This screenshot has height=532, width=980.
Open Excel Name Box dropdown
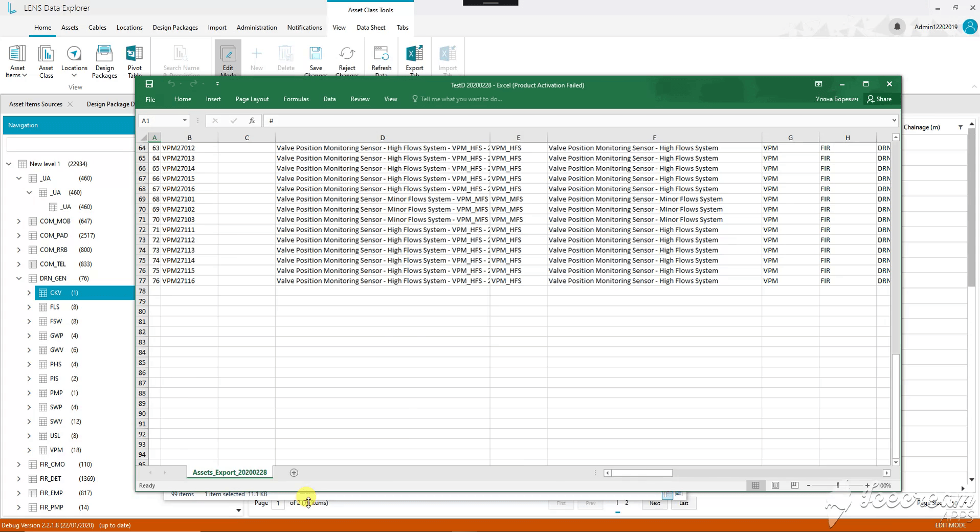point(185,121)
